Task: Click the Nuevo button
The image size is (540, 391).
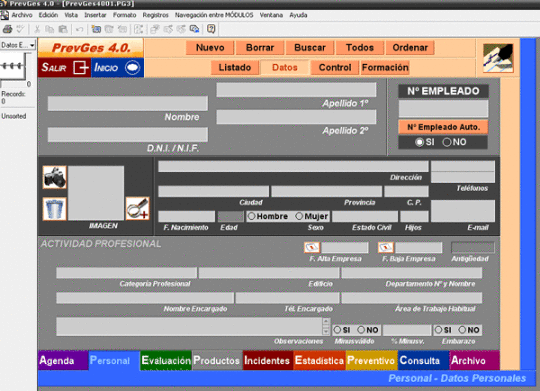Action: pos(210,48)
